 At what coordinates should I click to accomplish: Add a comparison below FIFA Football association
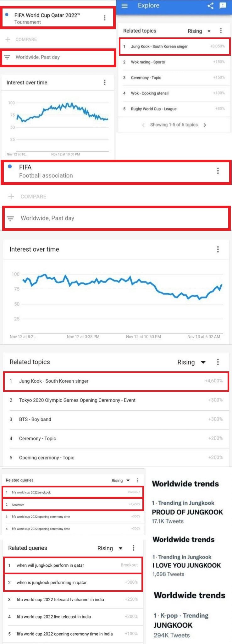pyautogui.click(x=28, y=197)
